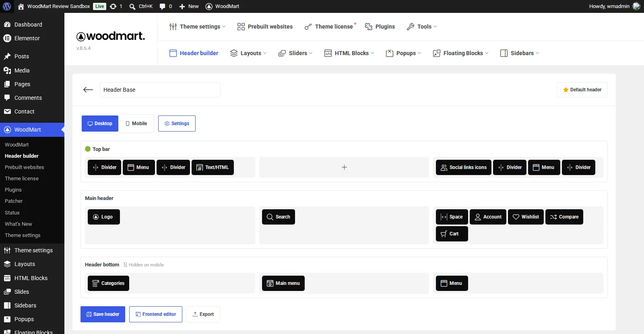Select the Logo element in Main header

(x=104, y=217)
